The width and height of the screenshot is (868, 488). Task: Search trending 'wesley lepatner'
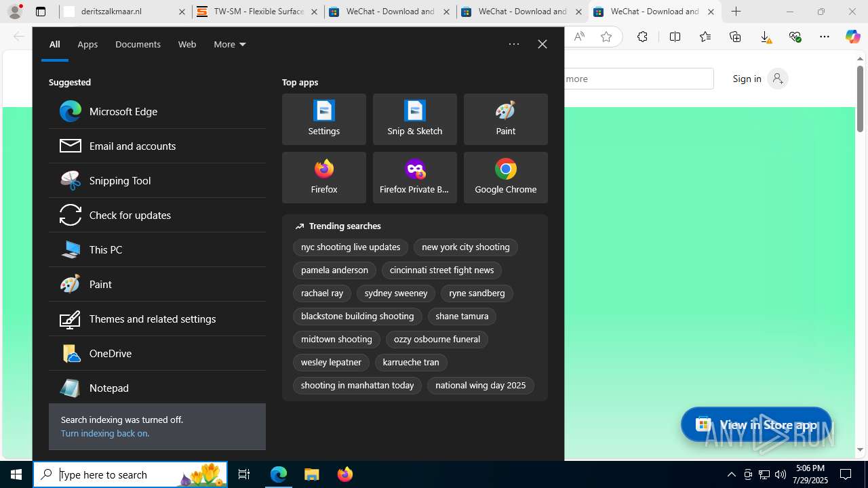click(331, 363)
